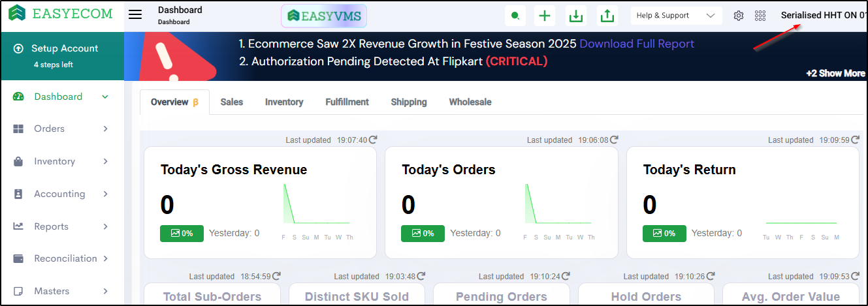Click the Download Full Report link
This screenshot has height=306, width=868.
pyautogui.click(x=637, y=44)
